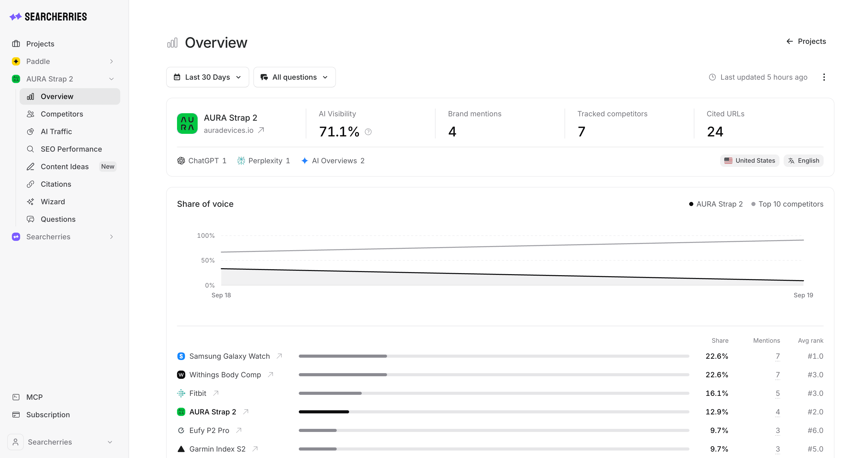Click the Searcherries project purple icon
The image size is (868, 458).
pos(16,237)
